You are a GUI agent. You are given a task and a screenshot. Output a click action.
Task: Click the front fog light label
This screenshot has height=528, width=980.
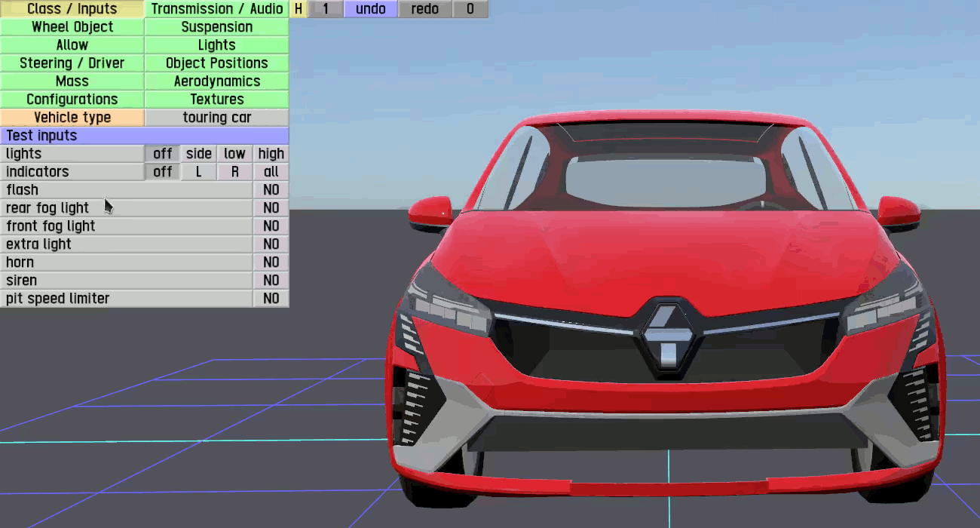coord(127,226)
